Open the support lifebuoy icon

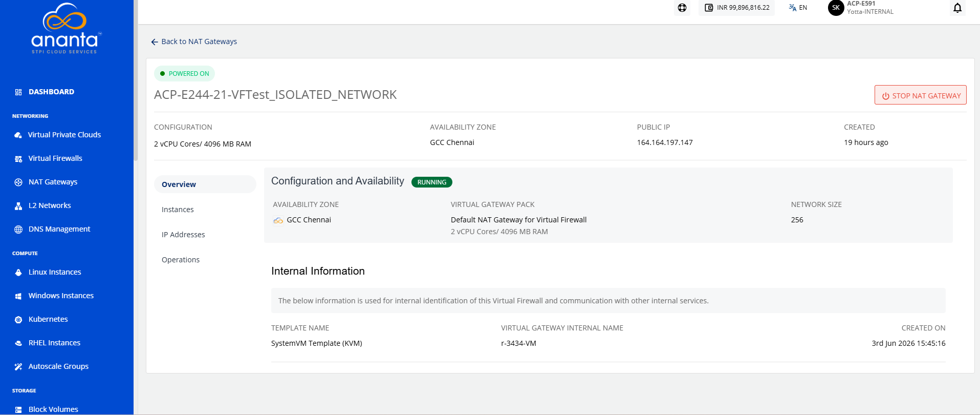click(x=682, y=8)
